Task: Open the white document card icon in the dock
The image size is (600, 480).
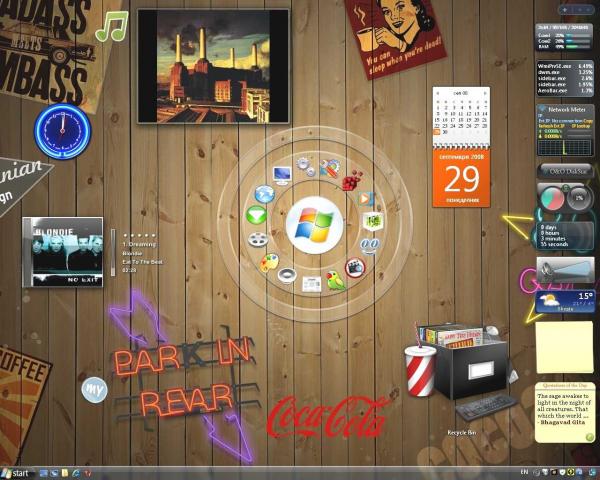Action: pyautogui.click(x=311, y=284)
